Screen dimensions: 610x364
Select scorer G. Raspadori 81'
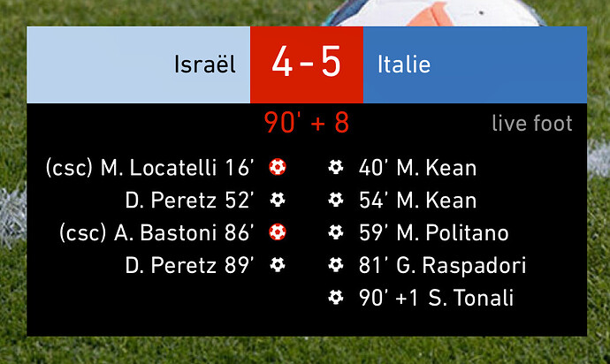[x=442, y=265]
